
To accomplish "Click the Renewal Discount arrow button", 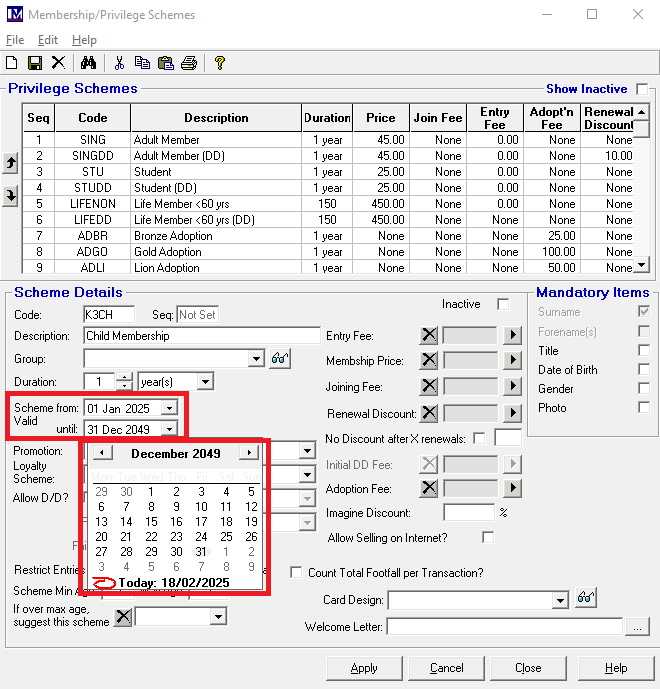I will pyautogui.click(x=512, y=413).
